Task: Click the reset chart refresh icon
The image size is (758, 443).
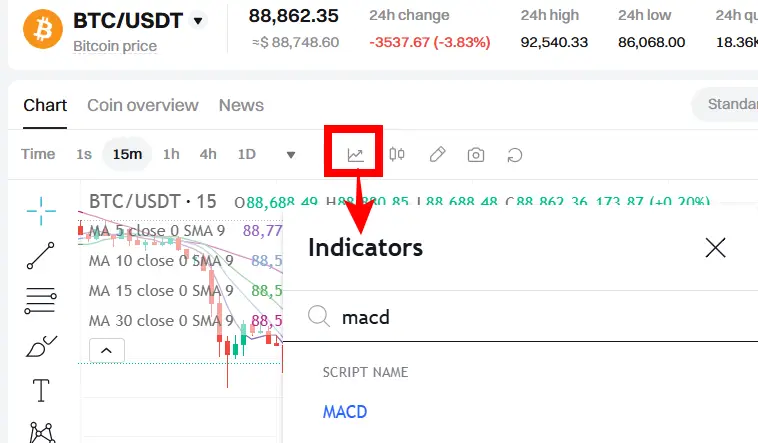Action: 515,155
